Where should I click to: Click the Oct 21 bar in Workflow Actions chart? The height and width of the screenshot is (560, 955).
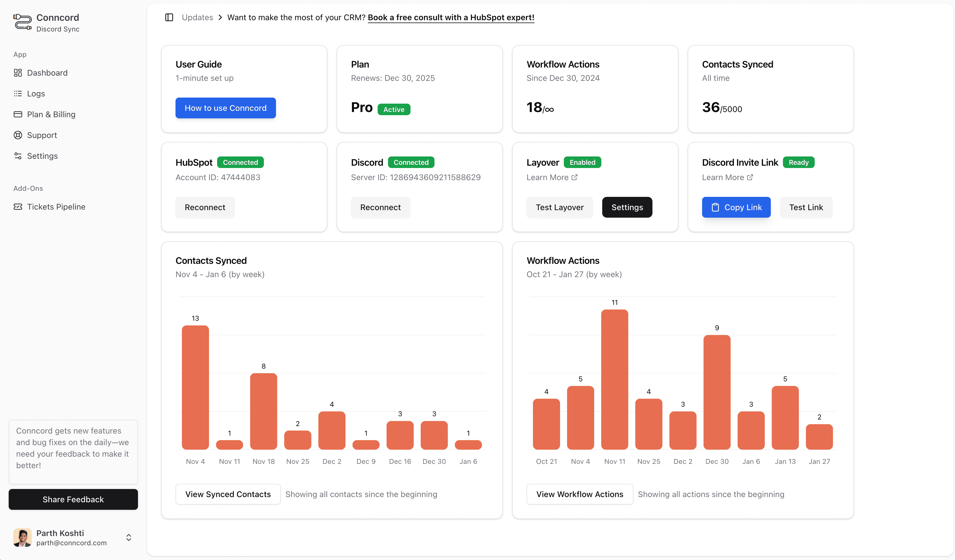(546, 424)
